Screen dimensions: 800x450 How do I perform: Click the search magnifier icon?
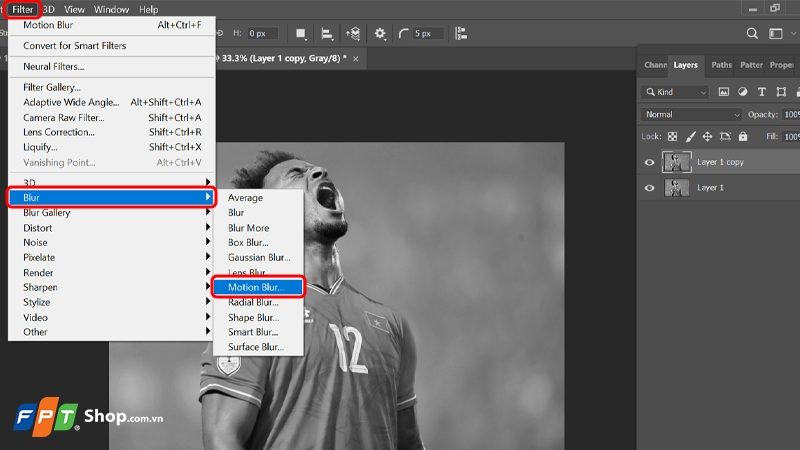coord(753,33)
